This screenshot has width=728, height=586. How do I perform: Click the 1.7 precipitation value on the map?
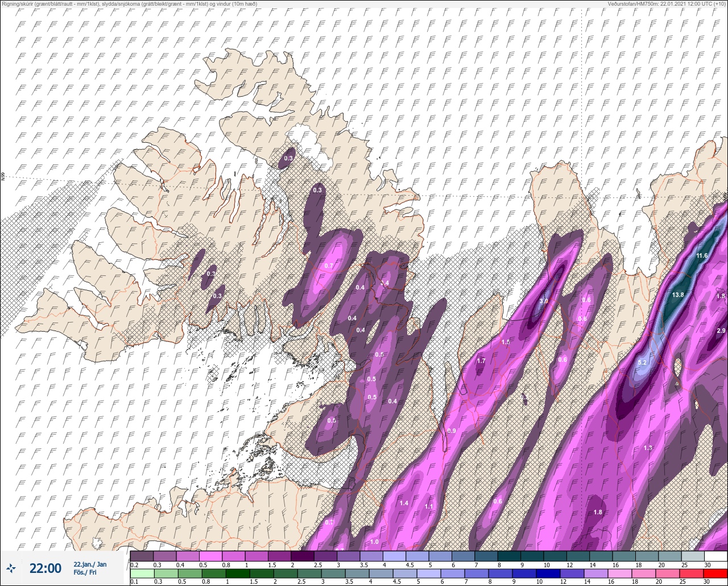click(481, 361)
